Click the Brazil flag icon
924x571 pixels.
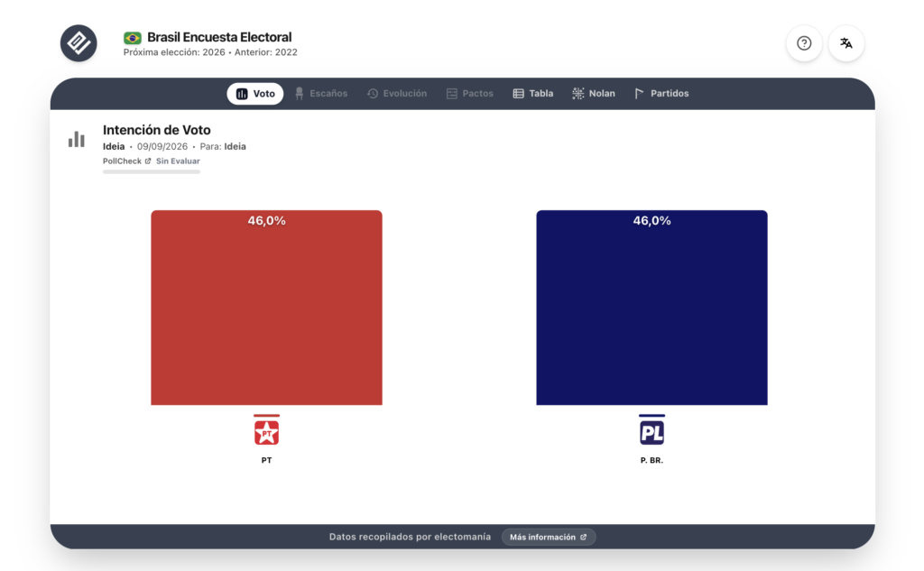tap(132, 38)
